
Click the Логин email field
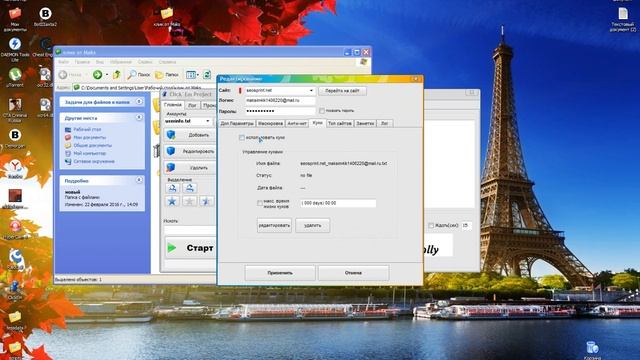coord(280,100)
